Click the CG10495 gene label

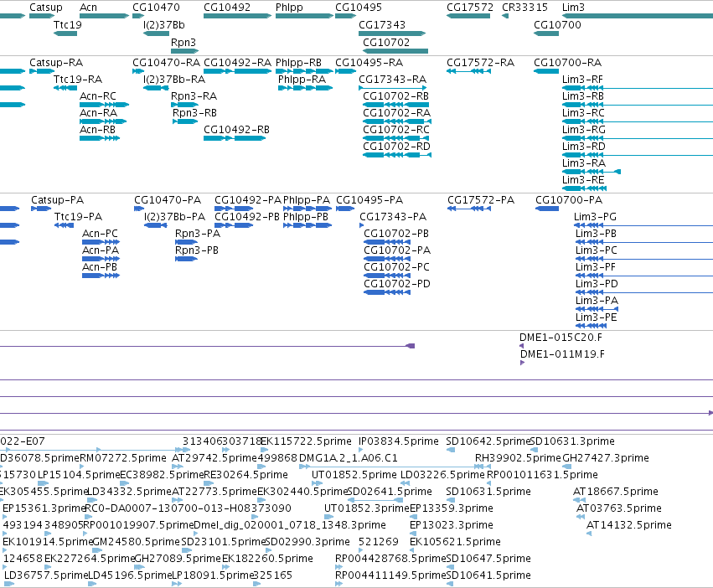pyautogui.click(x=359, y=8)
